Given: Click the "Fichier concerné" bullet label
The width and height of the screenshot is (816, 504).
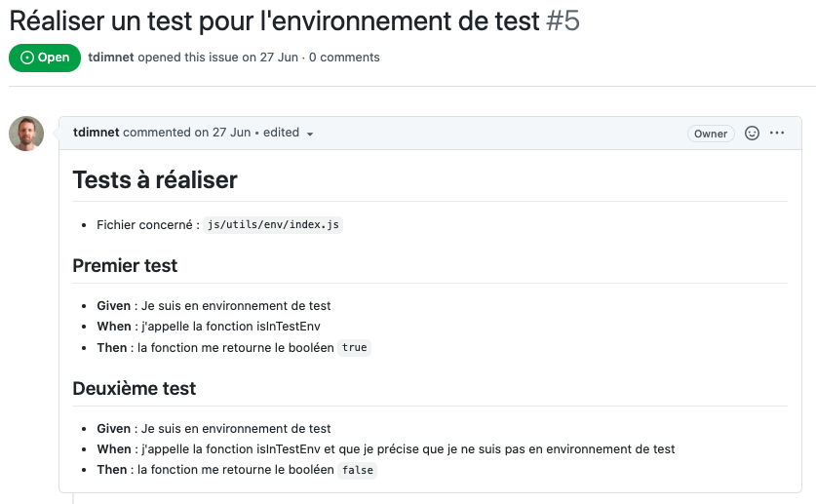Looking at the screenshot, I should point(144,225).
